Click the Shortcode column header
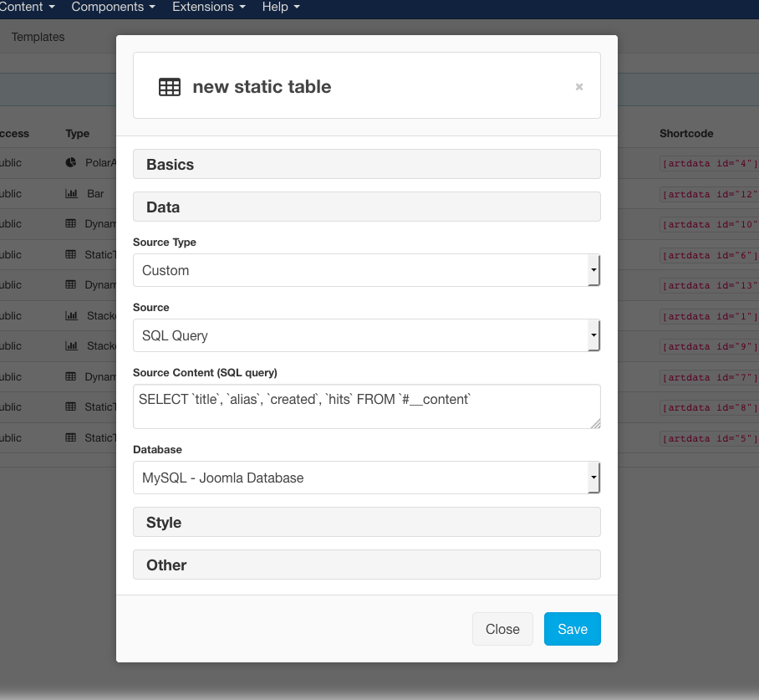Viewport: 759px width, 700px height. [686, 133]
